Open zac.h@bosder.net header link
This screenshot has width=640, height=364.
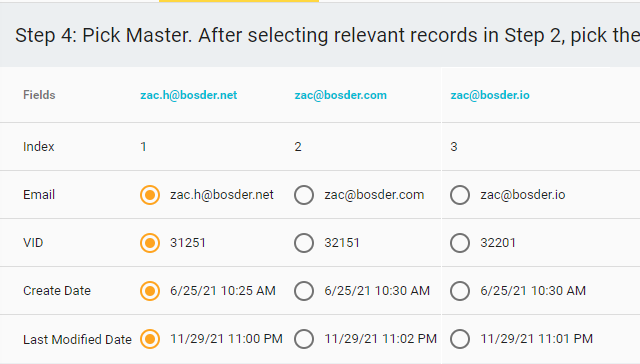[189, 95]
